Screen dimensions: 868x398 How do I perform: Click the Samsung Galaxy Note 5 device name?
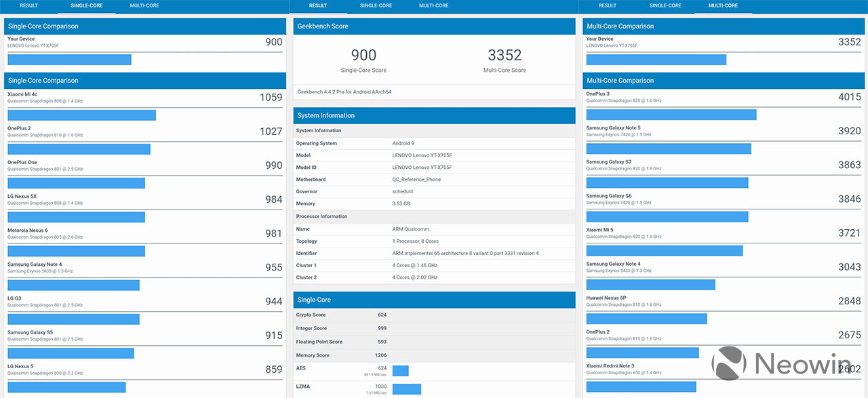613,128
